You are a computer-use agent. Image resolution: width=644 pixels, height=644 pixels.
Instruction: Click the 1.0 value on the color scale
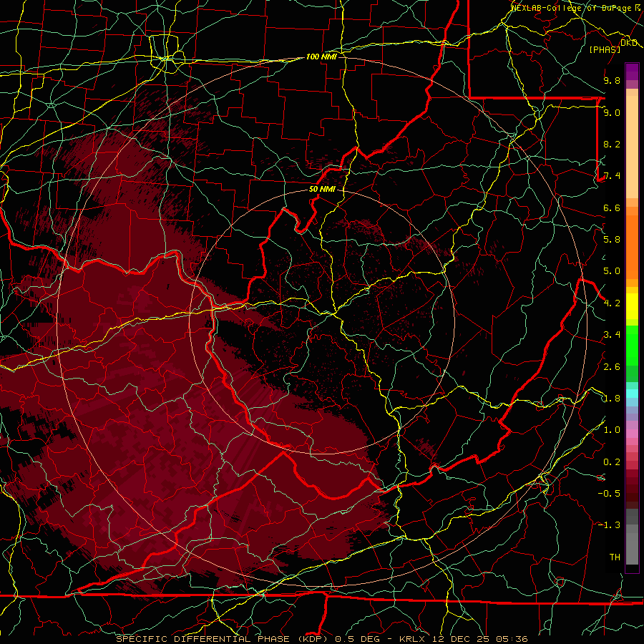pos(612,430)
